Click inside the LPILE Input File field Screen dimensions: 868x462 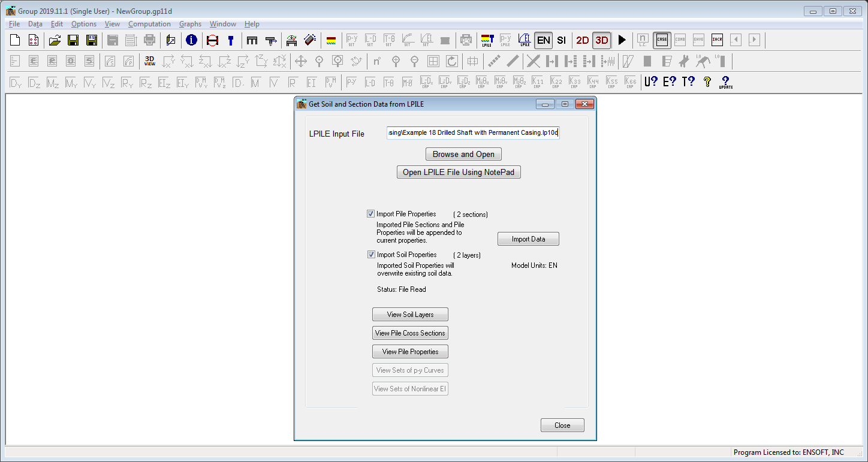click(473, 132)
